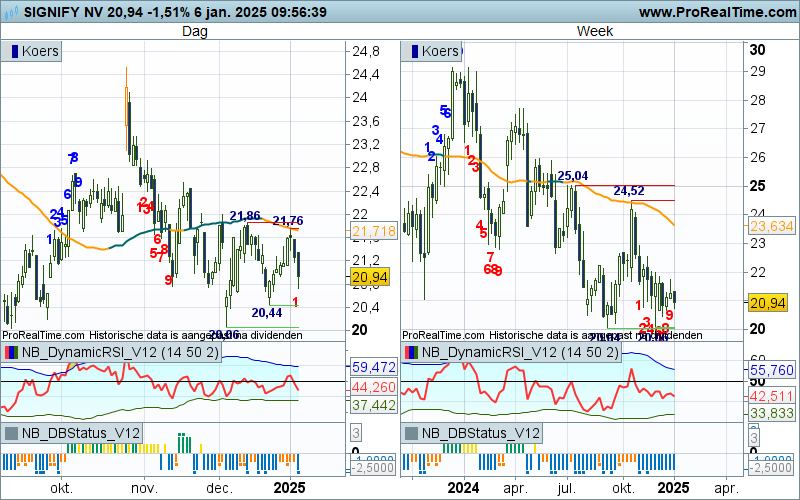This screenshot has width=800, height=500.
Task: Click the gray 3 box beside the Dag DBStatus panel
Action: (356, 434)
